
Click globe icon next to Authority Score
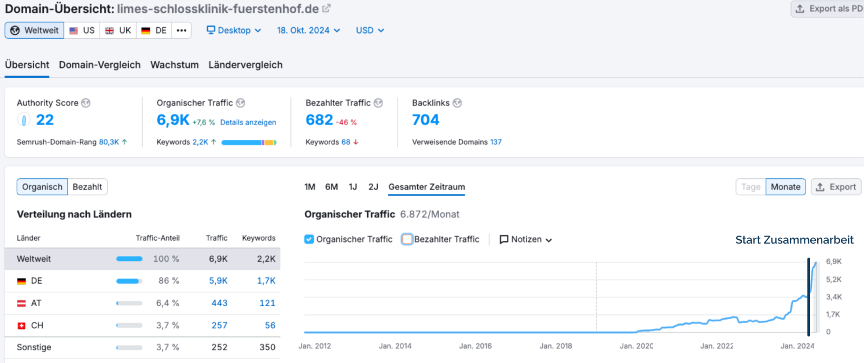[86, 103]
